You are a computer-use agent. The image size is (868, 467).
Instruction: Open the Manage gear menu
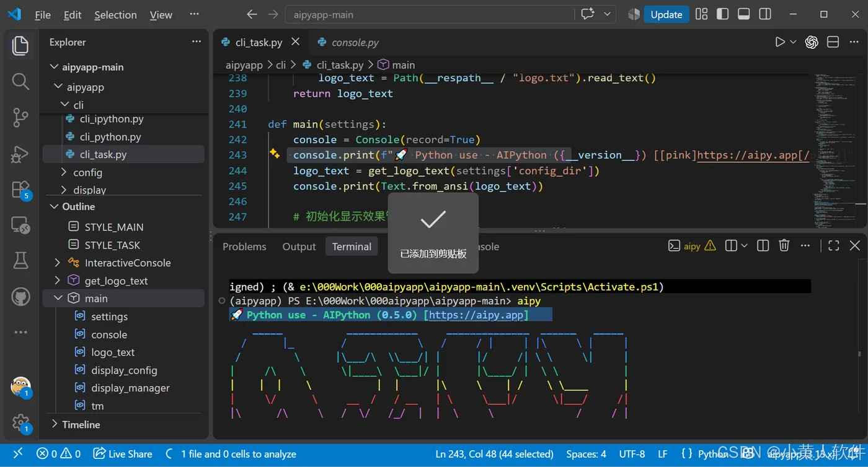pyautogui.click(x=20, y=424)
